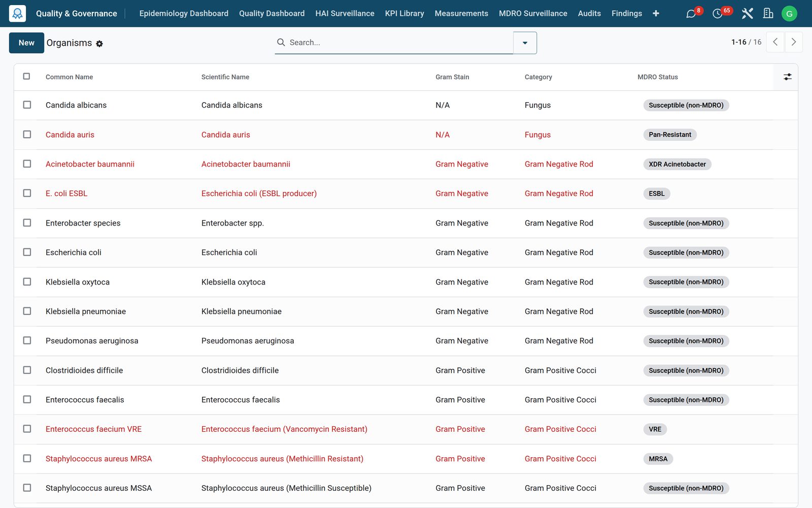Screen dimensions: 812x508
Task: Open the company switcher building icon
Action: [x=768, y=14]
